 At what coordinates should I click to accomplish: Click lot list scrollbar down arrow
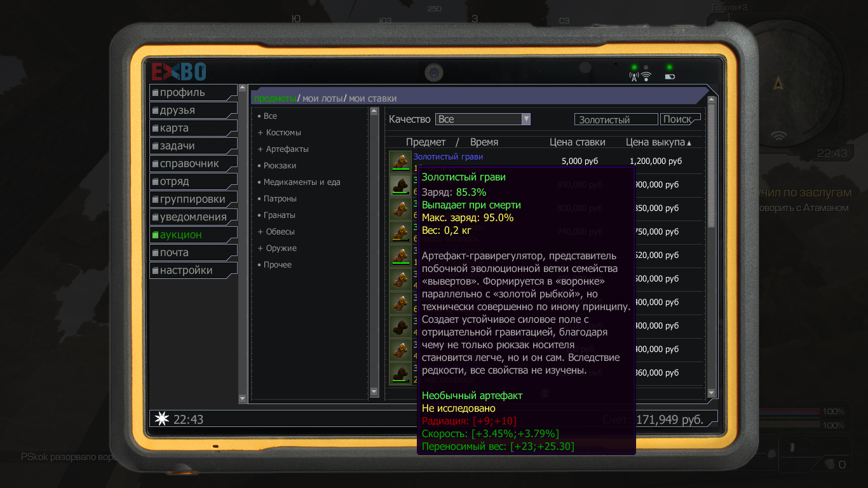coord(712,393)
